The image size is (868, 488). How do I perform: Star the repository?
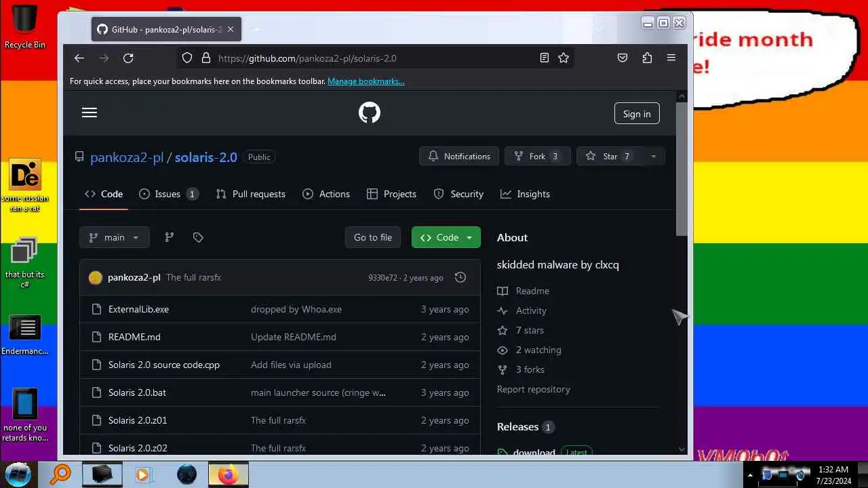(x=610, y=156)
